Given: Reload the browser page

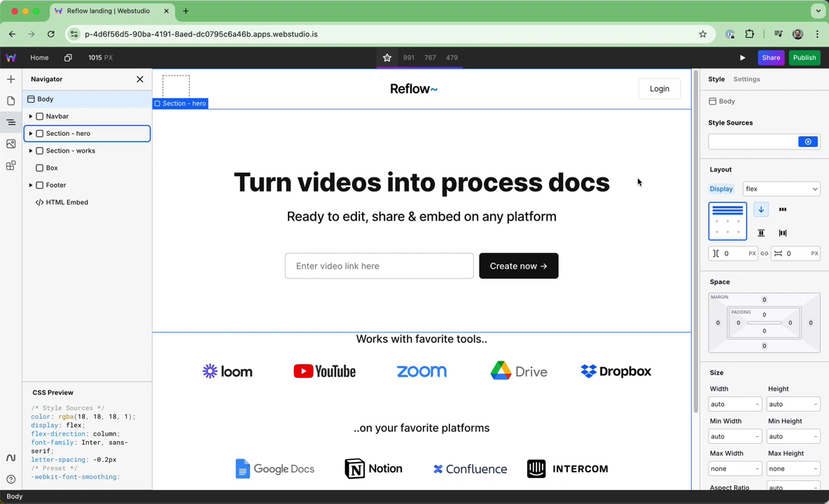Looking at the screenshot, I should [x=50, y=34].
